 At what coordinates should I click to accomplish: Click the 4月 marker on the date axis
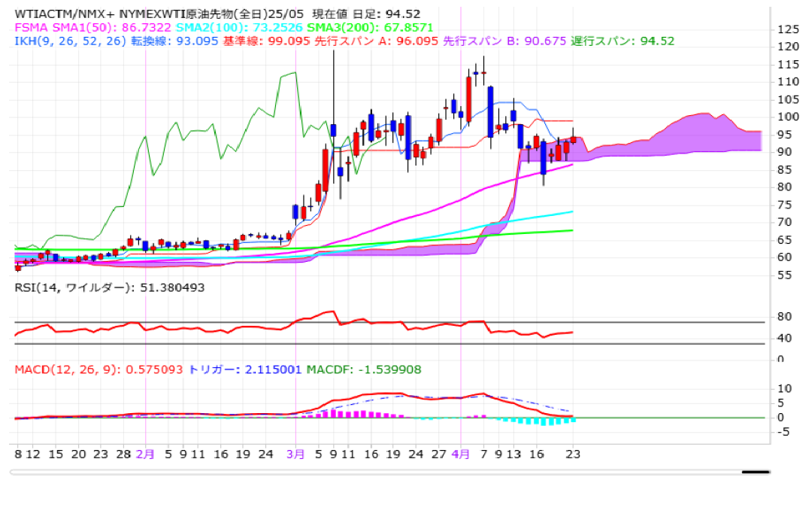tap(462, 455)
